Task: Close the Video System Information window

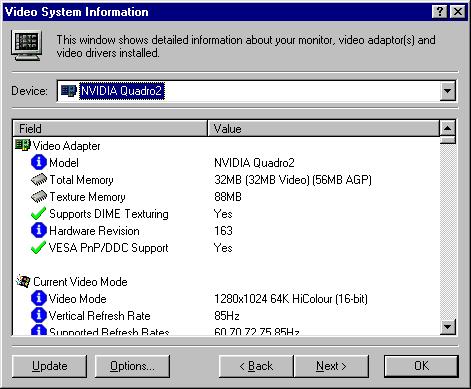Action: click(x=458, y=12)
